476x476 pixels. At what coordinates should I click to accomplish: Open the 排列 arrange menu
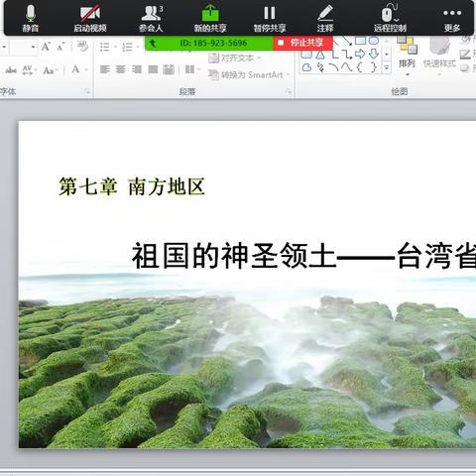click(x=407, y=57)
